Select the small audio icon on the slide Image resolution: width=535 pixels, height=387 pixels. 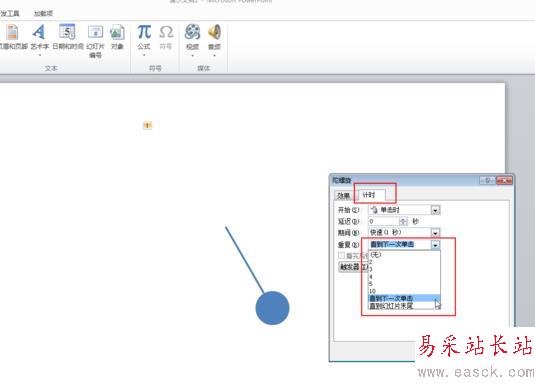pos(147,126)
